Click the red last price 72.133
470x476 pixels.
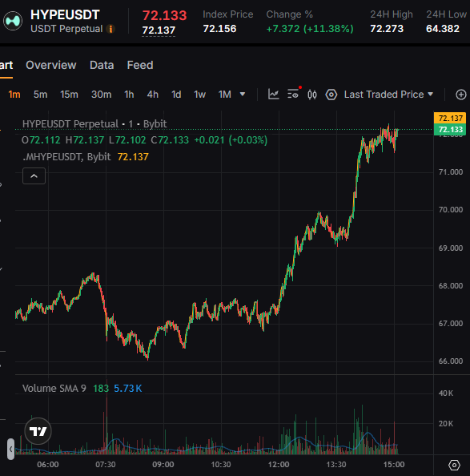[165, 15]
